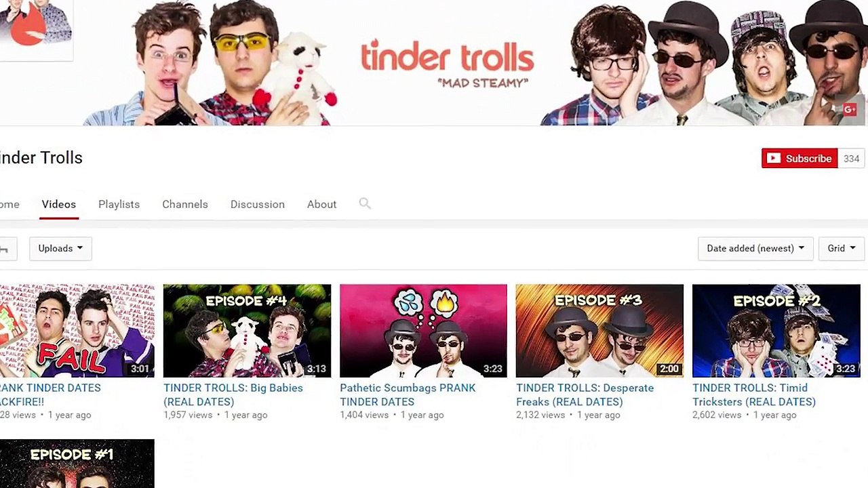Open the Episode #2 Timid Tricksters thumbnail
868x488 pixels.
click(x=776, y=331)
